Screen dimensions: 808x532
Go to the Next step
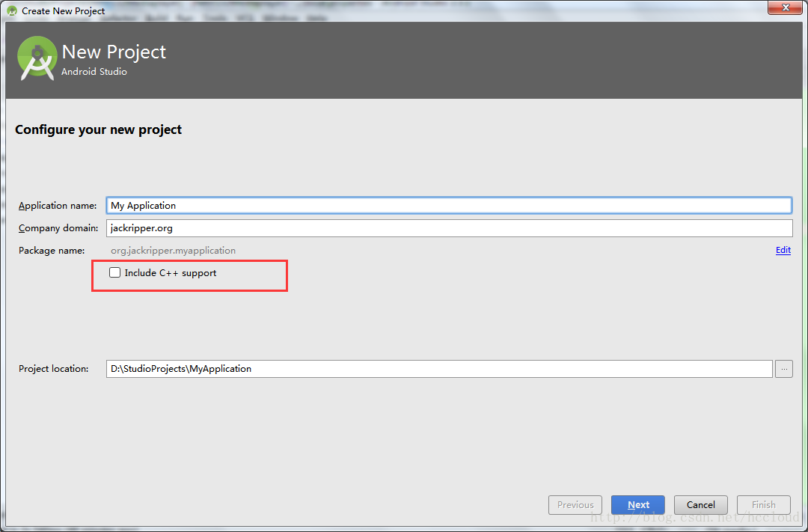tap(638, 504)
